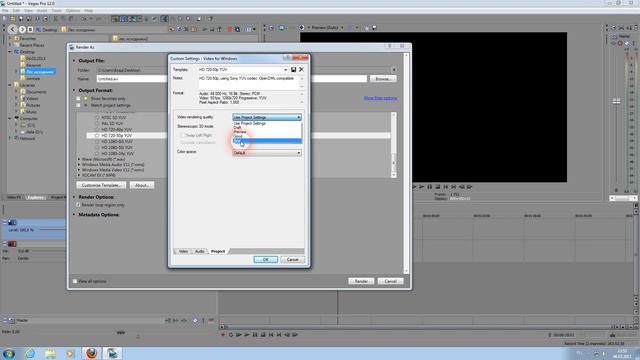Click the Render button
The height and width of the screenshot is (360, 640).
click(361, 281)
